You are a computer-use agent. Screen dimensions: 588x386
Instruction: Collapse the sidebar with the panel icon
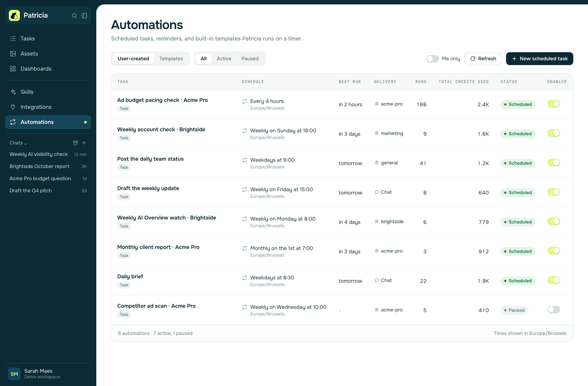click(84, 16)
